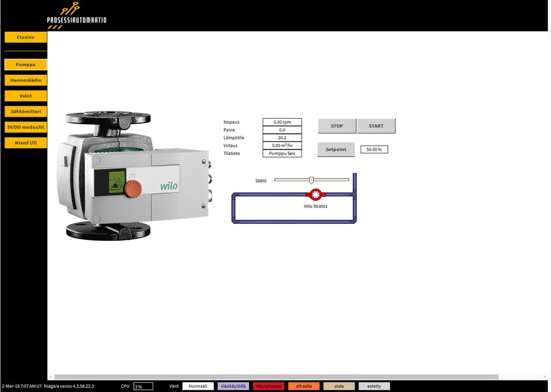
Task: Click the alhaalla orange legend swatch
Action: pos(303,386)
